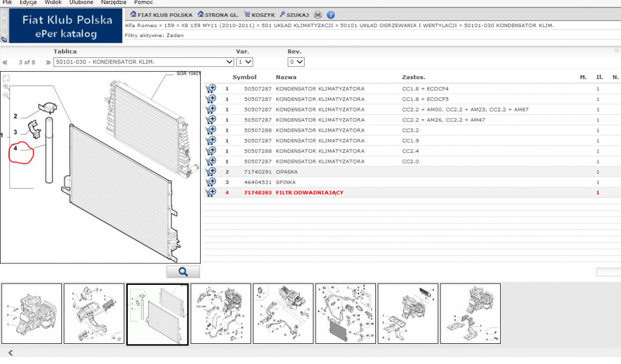This screenshot has height=364, width=621.
Task: Click part number 71748263
Action: pos(258,192)
